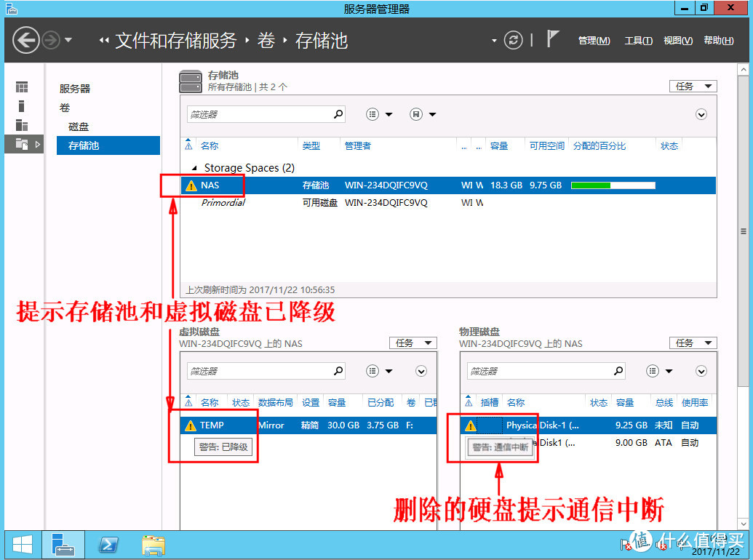Screen dimensions: 753x560
Task: Expand the storage pools filter criteria chevron
Action: tap(701, 114)
